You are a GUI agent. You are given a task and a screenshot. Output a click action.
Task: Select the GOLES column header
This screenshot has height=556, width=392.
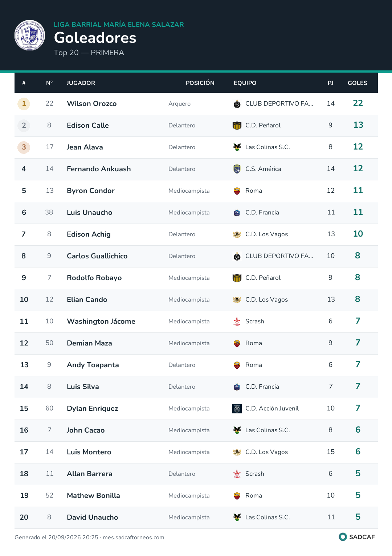coord(358,83)
